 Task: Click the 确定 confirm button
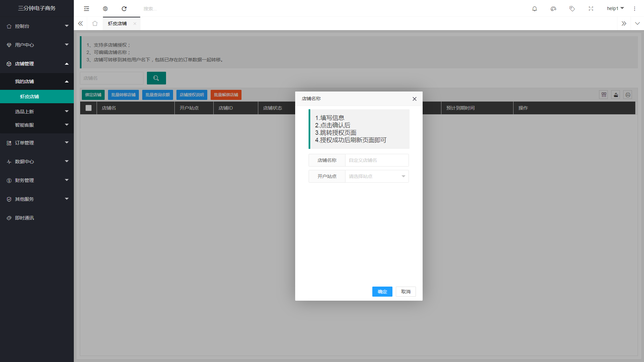click(382, 292)
